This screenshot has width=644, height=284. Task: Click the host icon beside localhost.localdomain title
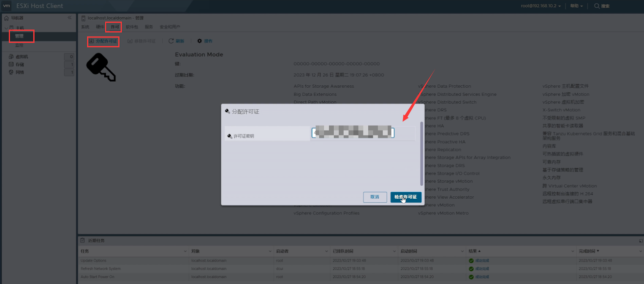[x=83, y=18]
